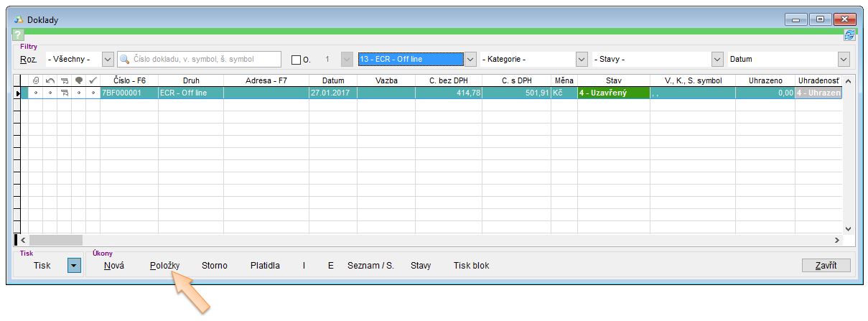Open the '- Kategorie -' dropdown
Screen dimensions: 868x321
[582, 60]
